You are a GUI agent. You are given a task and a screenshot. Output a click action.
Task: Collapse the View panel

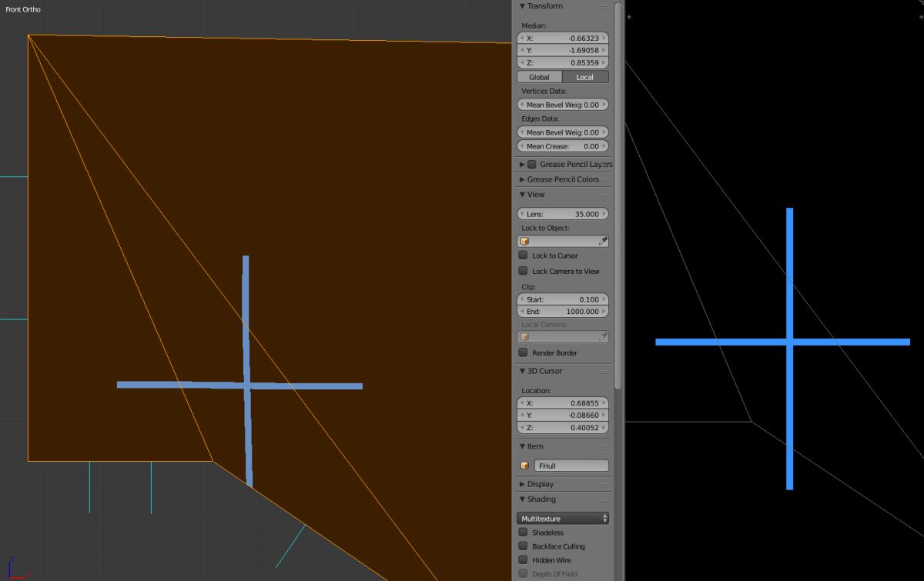(x=522, y=195)
